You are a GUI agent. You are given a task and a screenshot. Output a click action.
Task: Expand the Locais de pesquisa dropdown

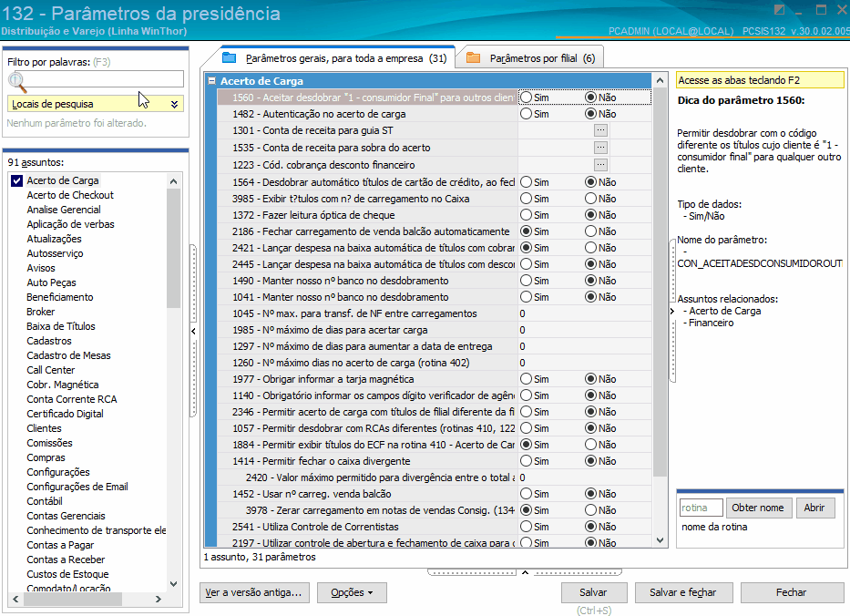174,104
